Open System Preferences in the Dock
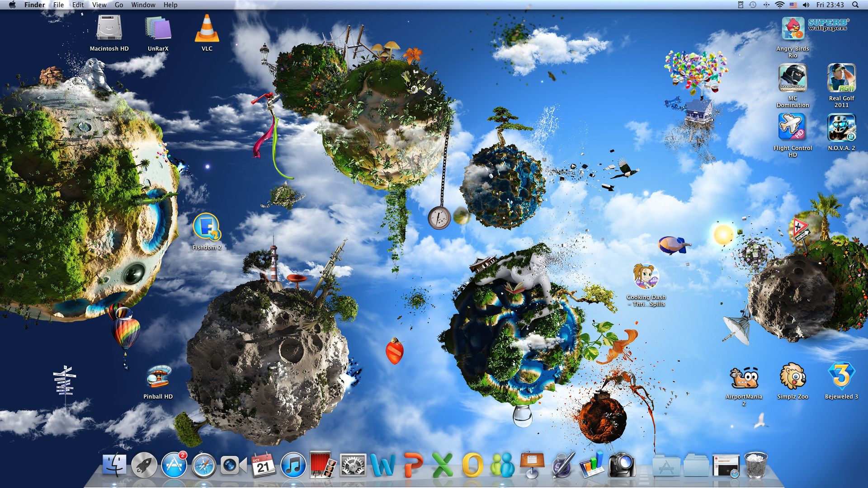The image size is (868, 488). 353,465
